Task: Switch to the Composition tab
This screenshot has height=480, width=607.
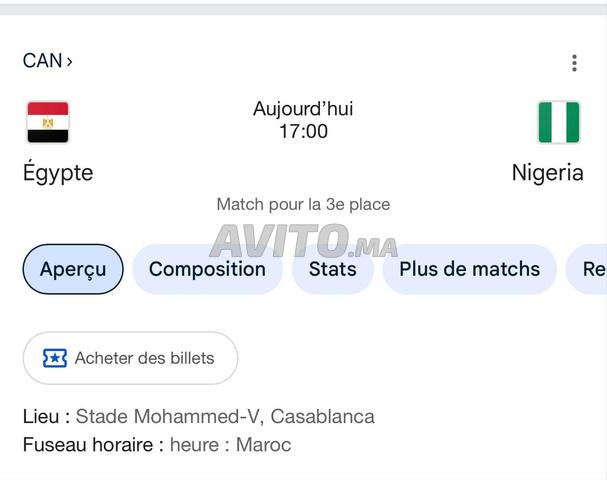Action: pos(207,269)
